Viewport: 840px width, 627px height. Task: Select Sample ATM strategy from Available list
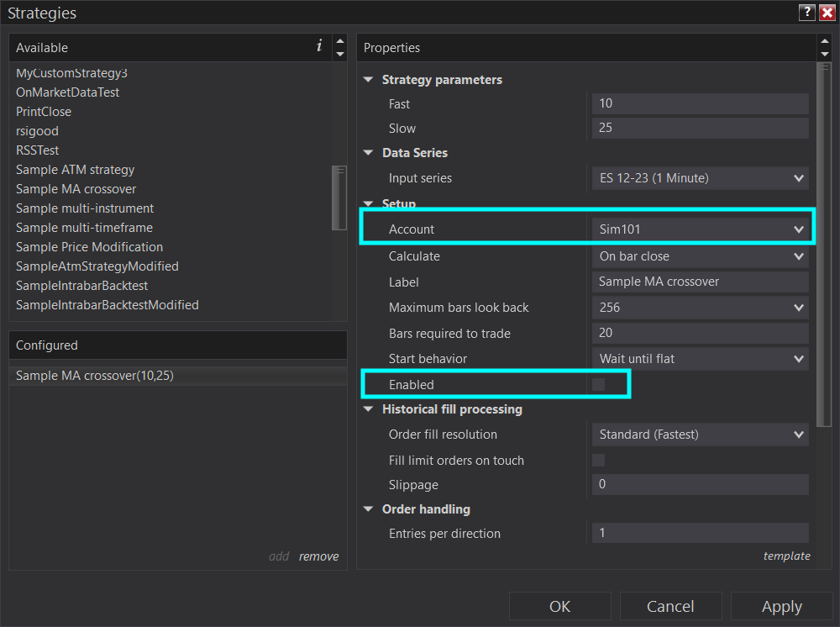click(x=75, y=170)
